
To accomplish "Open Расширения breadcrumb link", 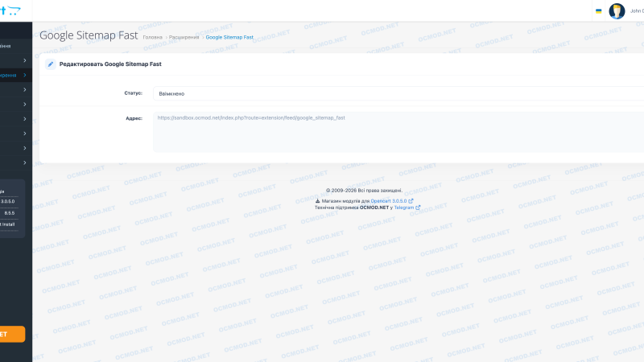I will pos(184,37).
